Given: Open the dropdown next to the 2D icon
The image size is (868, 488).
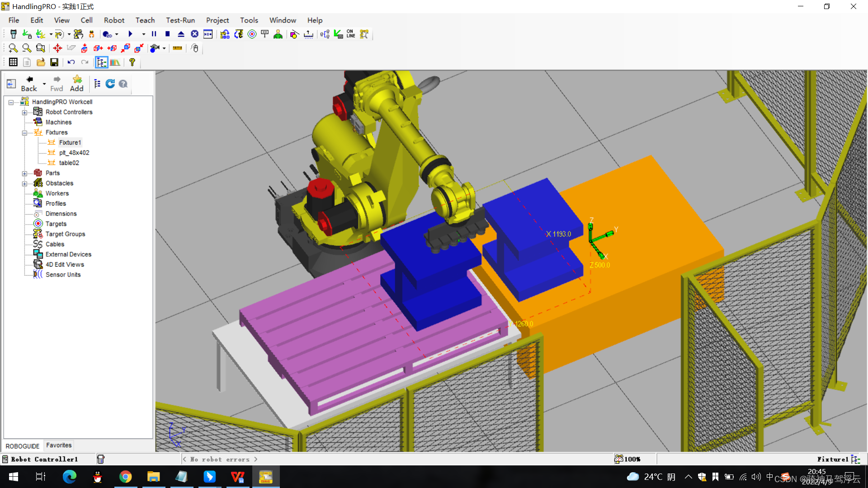Looking at the screenshot, I should click(117, 34).
